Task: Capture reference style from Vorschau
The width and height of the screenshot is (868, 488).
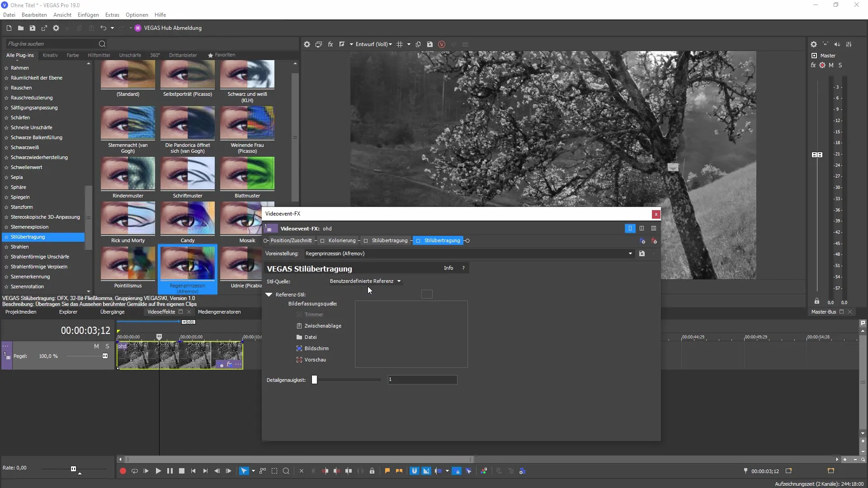Action: 311,360
